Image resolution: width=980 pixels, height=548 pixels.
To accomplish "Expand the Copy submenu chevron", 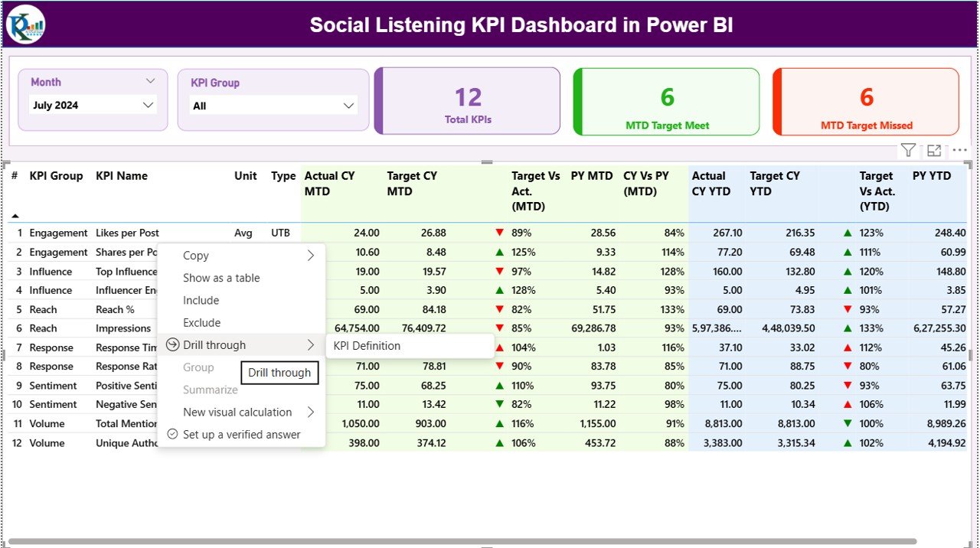I will click(312, 255).
